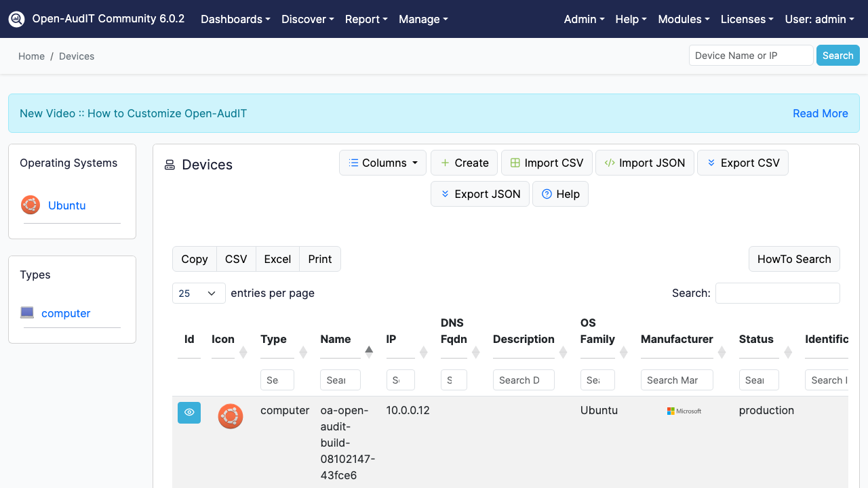868x488 pixels.
Task: Focus the Type column search box
Action: [x=277, y=380]
